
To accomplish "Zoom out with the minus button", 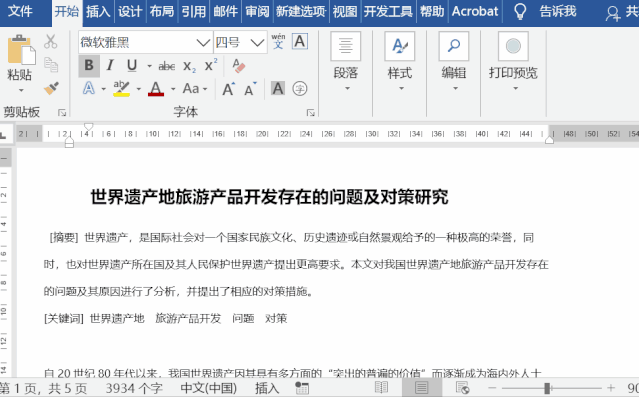I will point(492,388).
